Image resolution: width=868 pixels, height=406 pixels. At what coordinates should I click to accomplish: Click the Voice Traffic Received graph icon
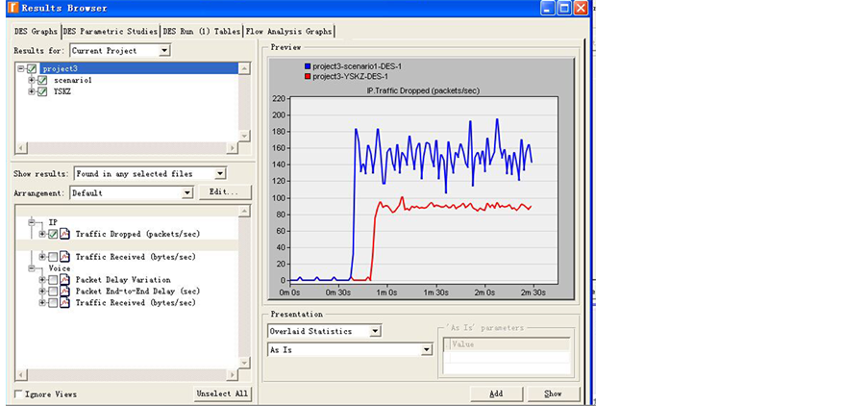[x=64, y=303]
